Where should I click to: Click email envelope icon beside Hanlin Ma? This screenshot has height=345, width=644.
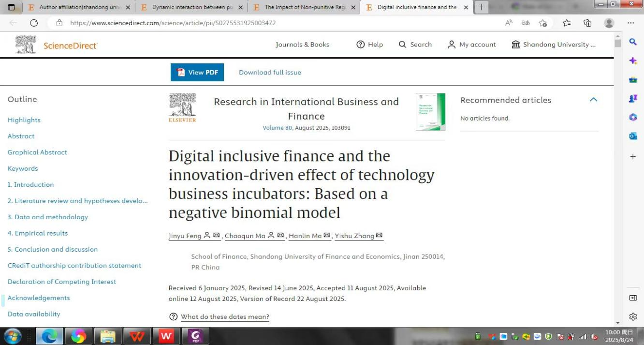click(327, 236)
